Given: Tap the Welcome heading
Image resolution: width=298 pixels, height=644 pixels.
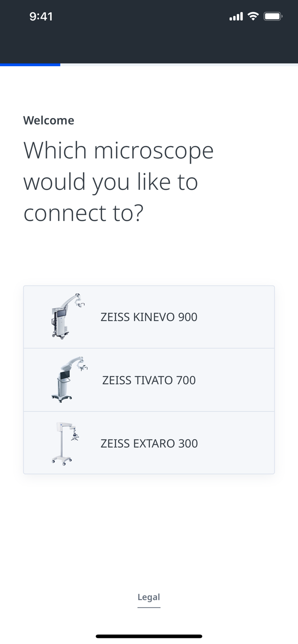Looking at the screenshot, I should point(49,120).
